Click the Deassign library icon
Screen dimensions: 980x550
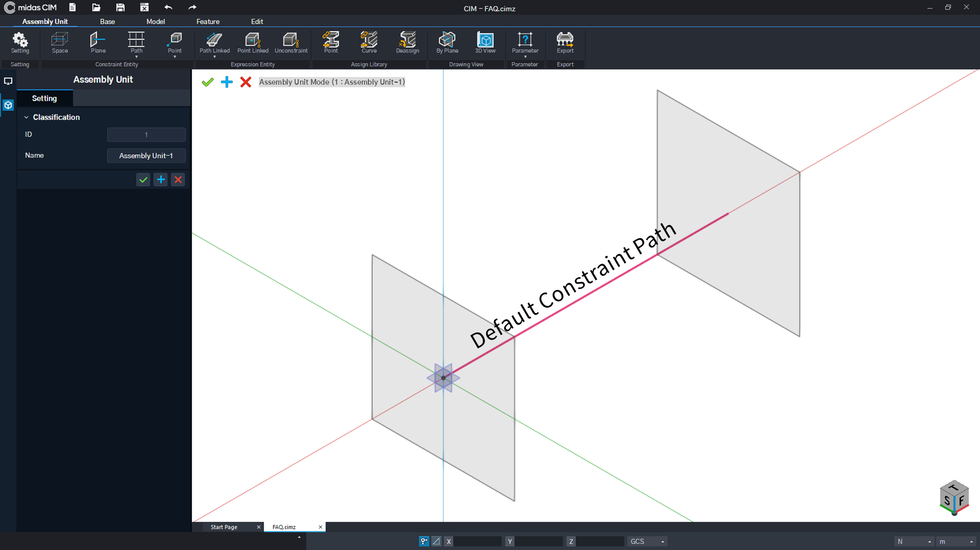[x=408, y=43]
